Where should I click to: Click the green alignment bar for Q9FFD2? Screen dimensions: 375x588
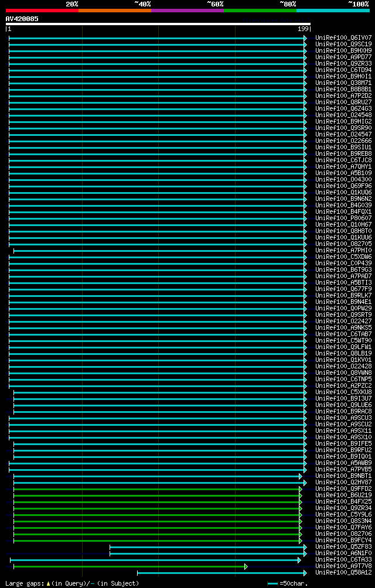[x=158, y=489]
